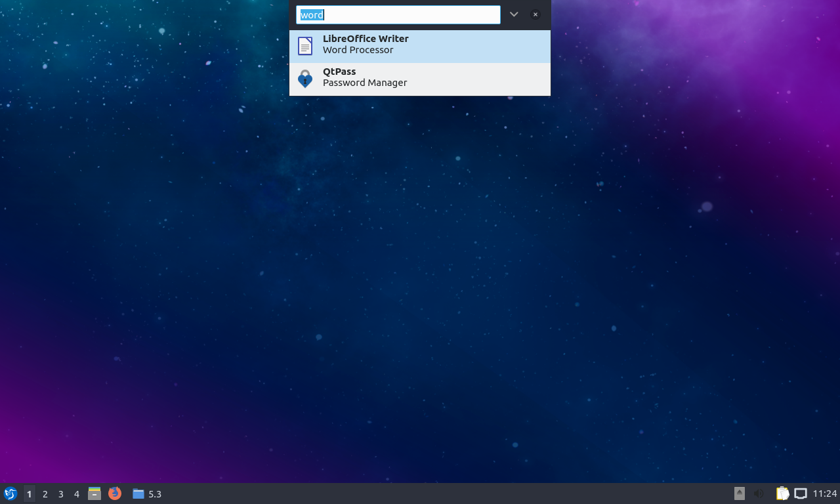Click the network connection tray icon
The width and height of the screenshot is (840, 504).
pyautogui.click(x=801, y=493)
